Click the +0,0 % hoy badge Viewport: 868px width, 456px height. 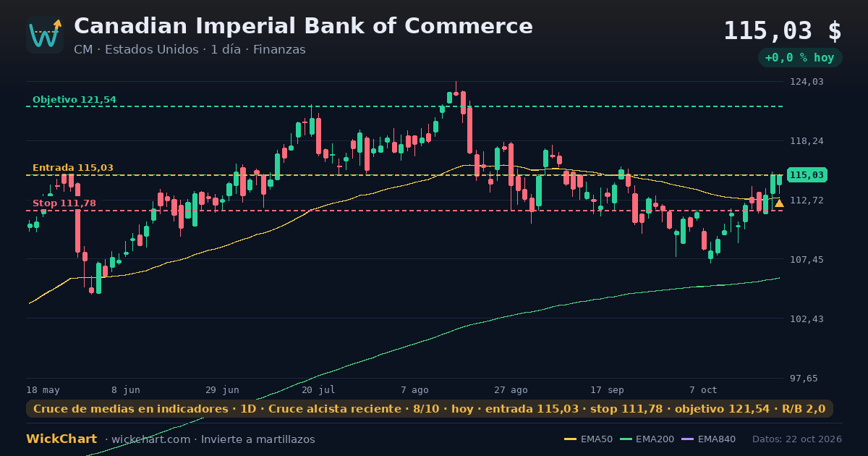[x=800, y=58]
